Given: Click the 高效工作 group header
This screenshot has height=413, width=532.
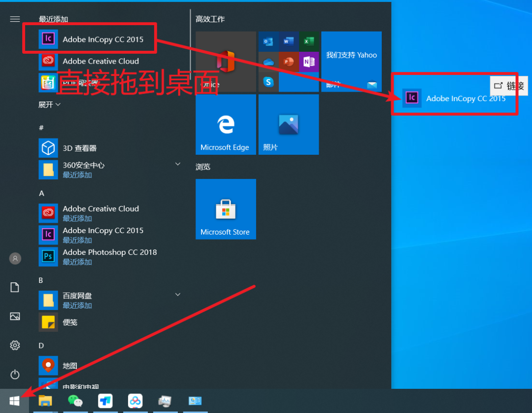Looking at the screenshot, I should pos(210,19).
